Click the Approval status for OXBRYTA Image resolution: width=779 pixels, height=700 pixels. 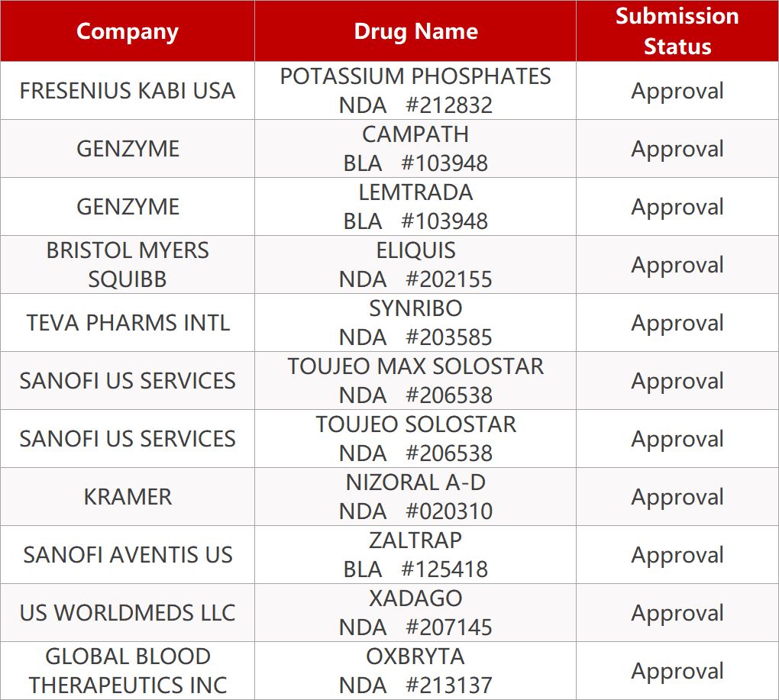677,671
